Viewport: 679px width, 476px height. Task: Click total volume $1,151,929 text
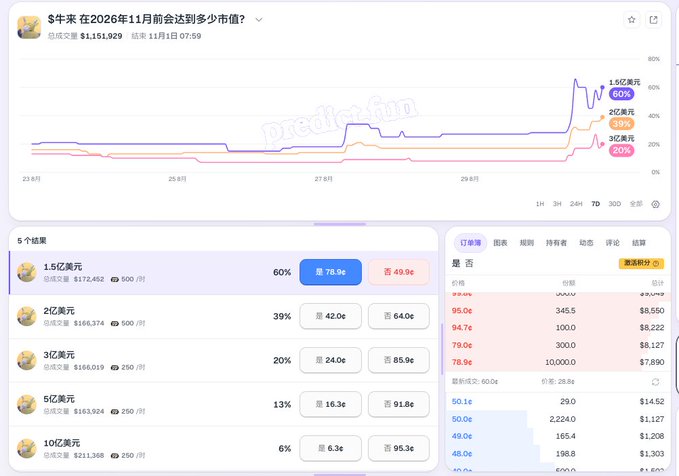point(101,36)
